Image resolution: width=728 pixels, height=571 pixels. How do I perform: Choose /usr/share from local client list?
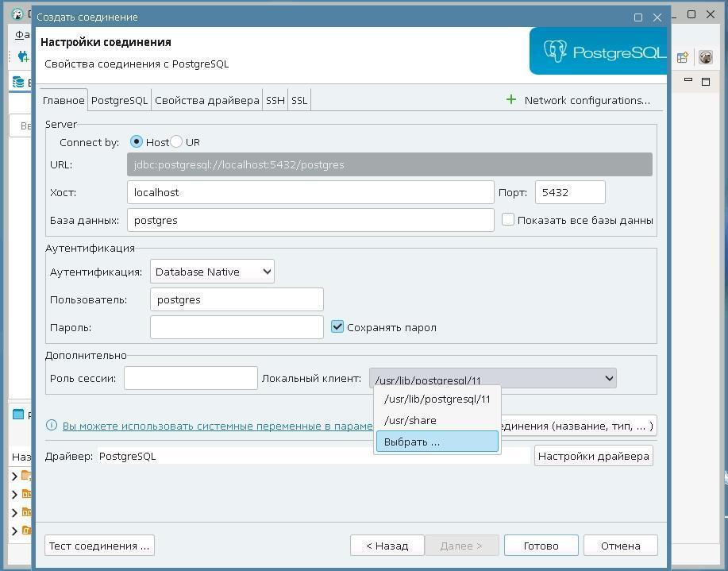point(410,420)
